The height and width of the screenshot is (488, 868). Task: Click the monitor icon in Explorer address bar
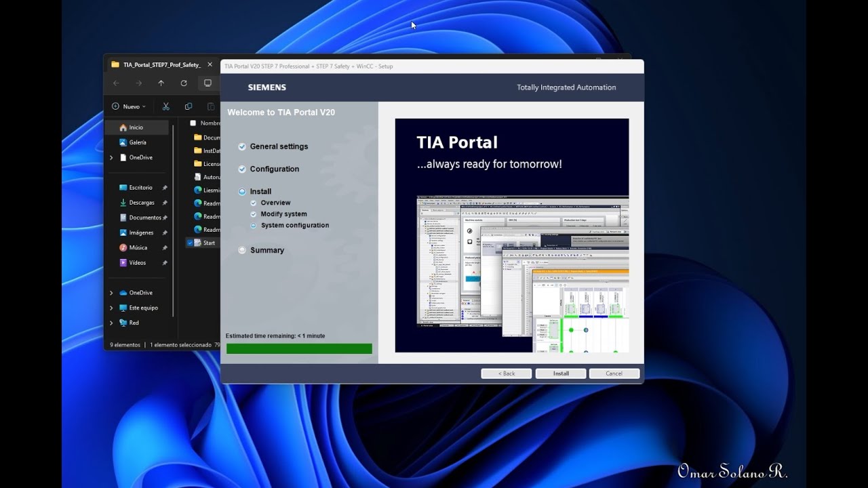click(x=208, y=83)
